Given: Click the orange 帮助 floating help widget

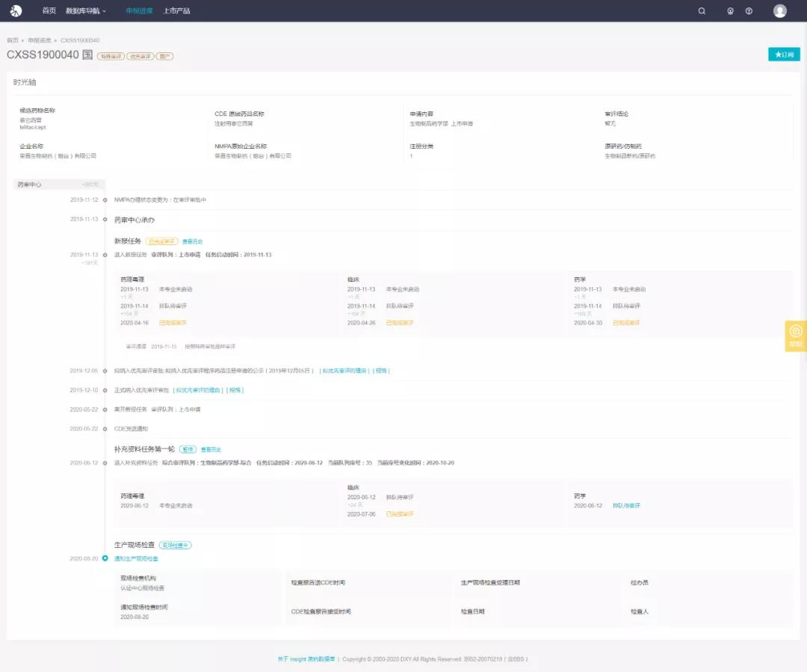Looking at the screenshot, I should (795, 336).
